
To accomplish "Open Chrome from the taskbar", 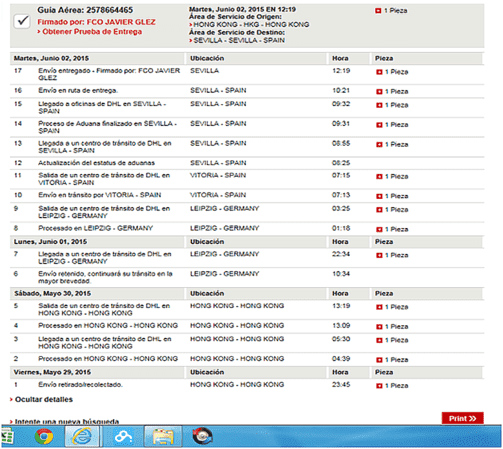I will 44,436.
